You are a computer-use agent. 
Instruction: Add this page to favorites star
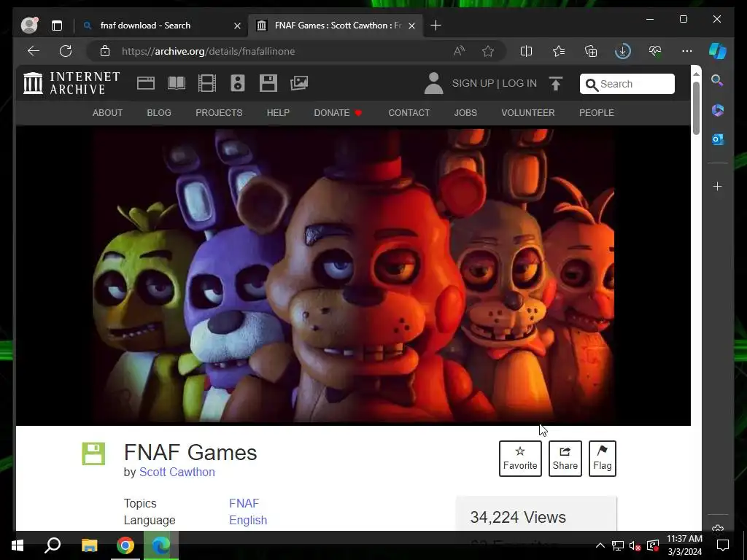(x=488, y=51)
